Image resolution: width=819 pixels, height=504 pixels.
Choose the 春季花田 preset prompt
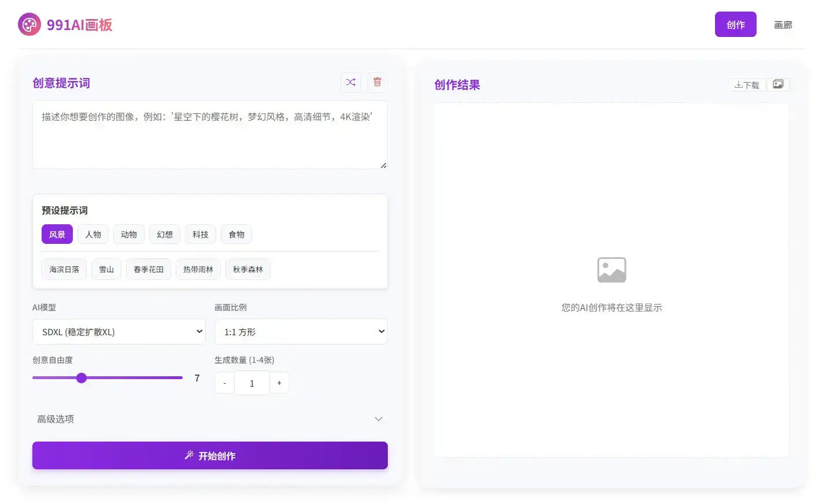[x=149, y=269]
